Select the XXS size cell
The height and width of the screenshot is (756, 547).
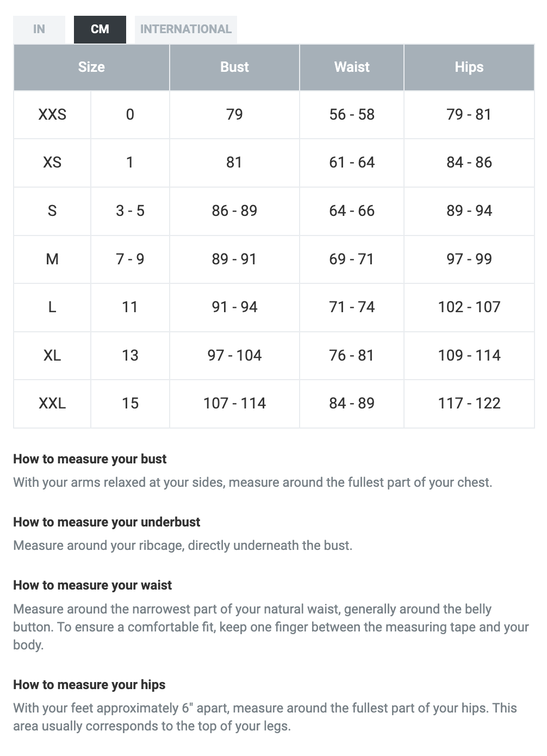52,115
